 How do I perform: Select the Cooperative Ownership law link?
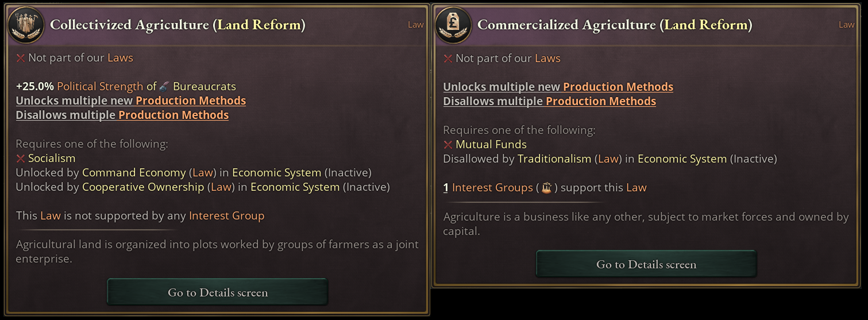click(143, 187)
